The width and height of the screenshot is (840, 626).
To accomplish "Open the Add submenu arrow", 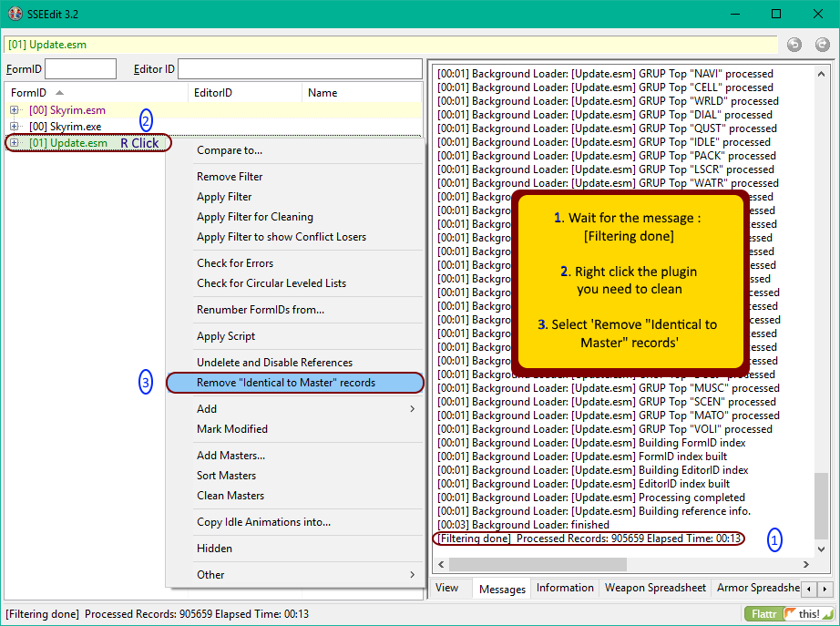I will [x=412, y=409].
